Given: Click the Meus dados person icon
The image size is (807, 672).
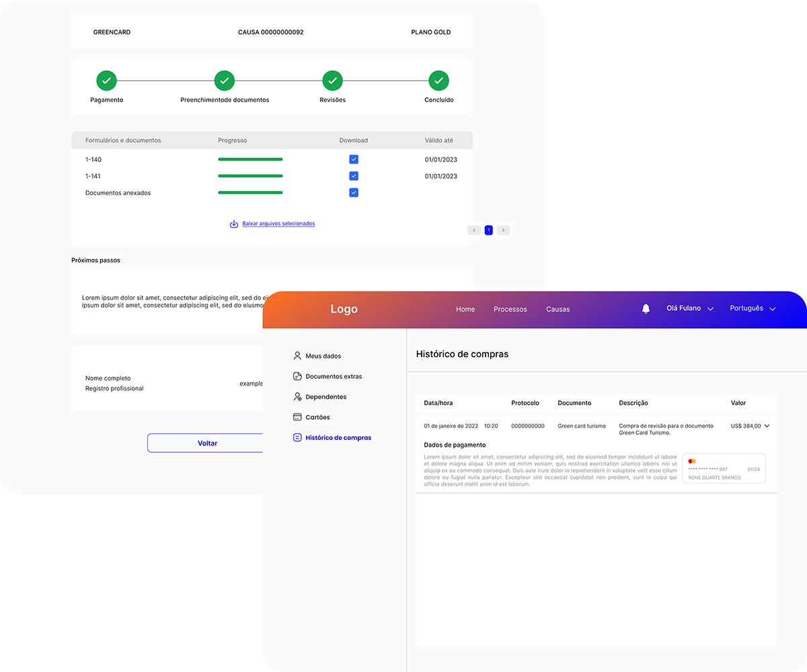Looking at the screenshot, I should 297,356.
